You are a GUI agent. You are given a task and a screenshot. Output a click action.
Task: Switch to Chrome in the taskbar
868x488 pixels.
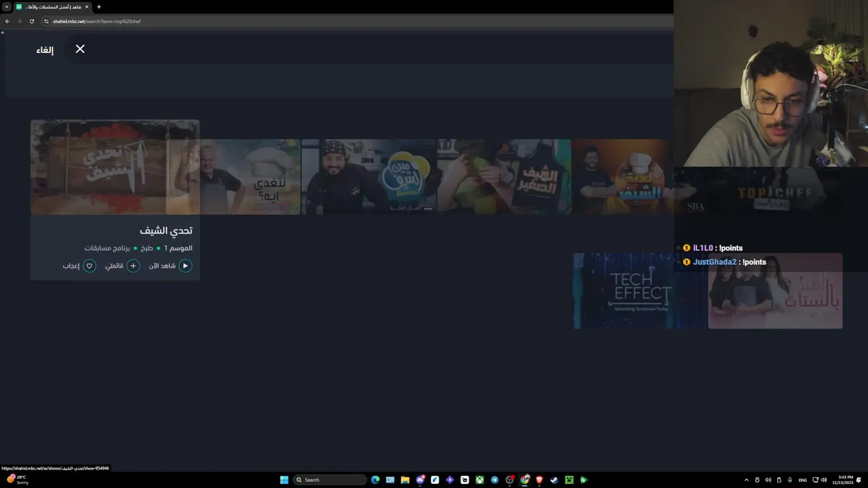(524, 480)
